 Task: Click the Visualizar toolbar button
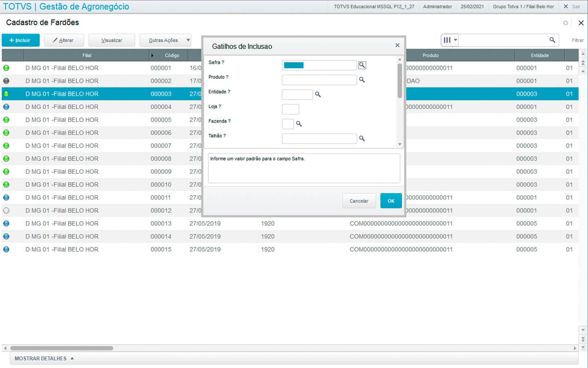tap(111, 40)
